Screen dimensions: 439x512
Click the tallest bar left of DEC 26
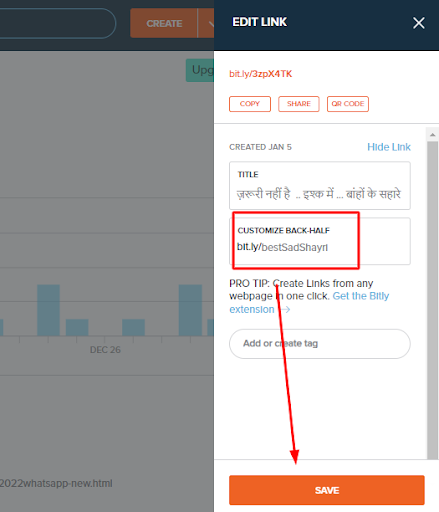tap(48, 310)
